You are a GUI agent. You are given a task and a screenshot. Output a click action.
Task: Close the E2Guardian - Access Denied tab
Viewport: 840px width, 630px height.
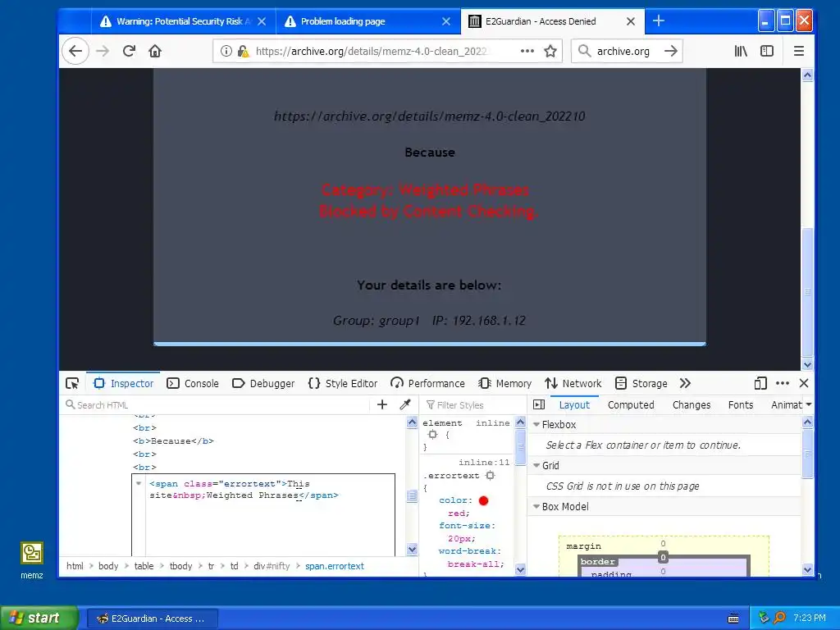pos(631,21)
